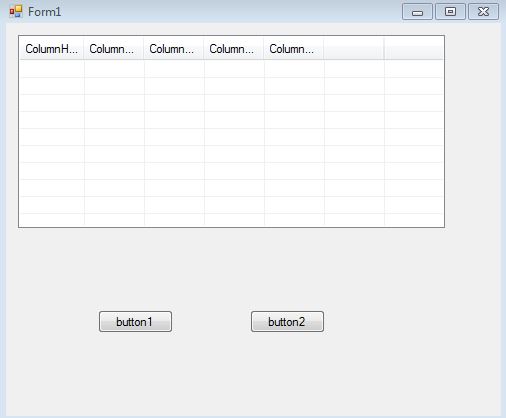Select first row cell in last column
506x418 pixels.
click(x=414, y=69)
